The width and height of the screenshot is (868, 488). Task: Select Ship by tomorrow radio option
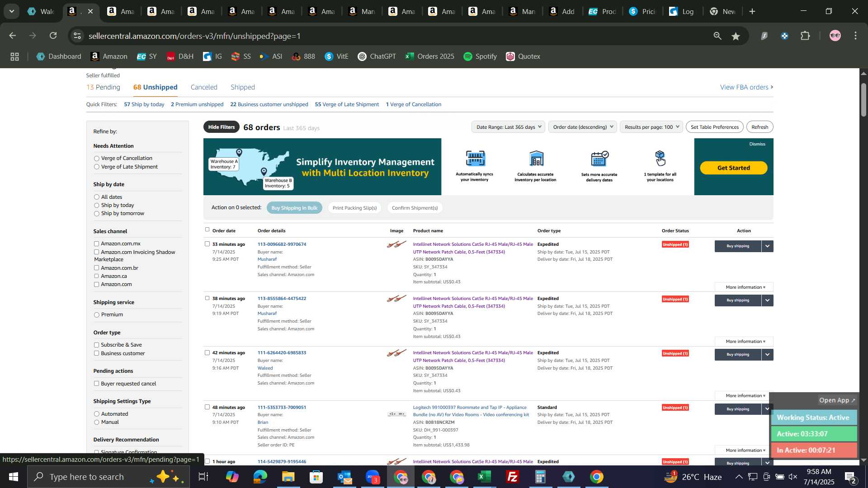coord(96,213)
